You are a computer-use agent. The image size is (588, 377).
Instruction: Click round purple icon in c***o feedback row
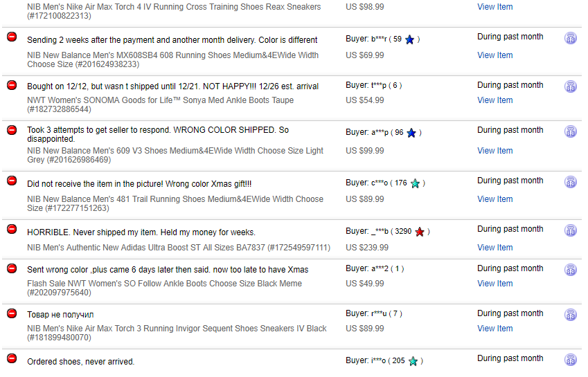[571, 182]
